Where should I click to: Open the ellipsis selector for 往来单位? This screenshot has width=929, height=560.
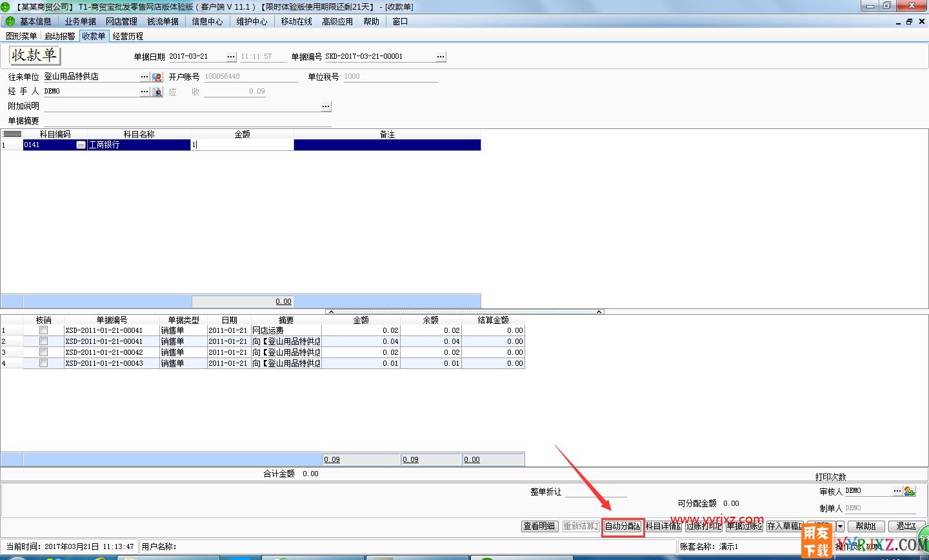145,77
